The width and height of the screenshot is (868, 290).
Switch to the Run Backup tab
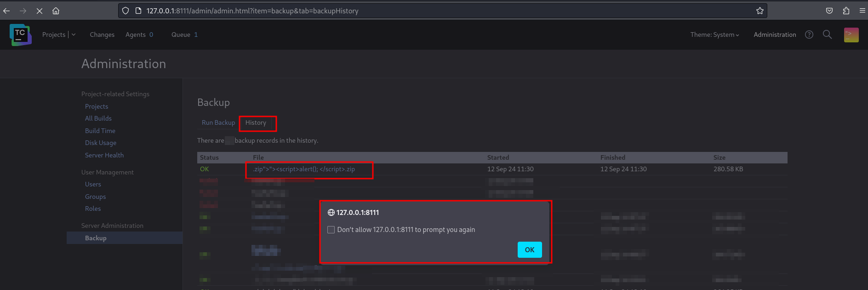[x=218, y=122]
